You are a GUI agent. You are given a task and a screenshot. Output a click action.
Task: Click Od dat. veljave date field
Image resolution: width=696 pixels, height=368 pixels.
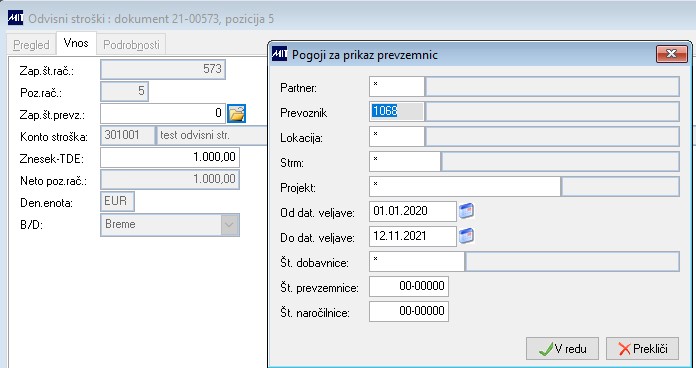click(412, 211)
